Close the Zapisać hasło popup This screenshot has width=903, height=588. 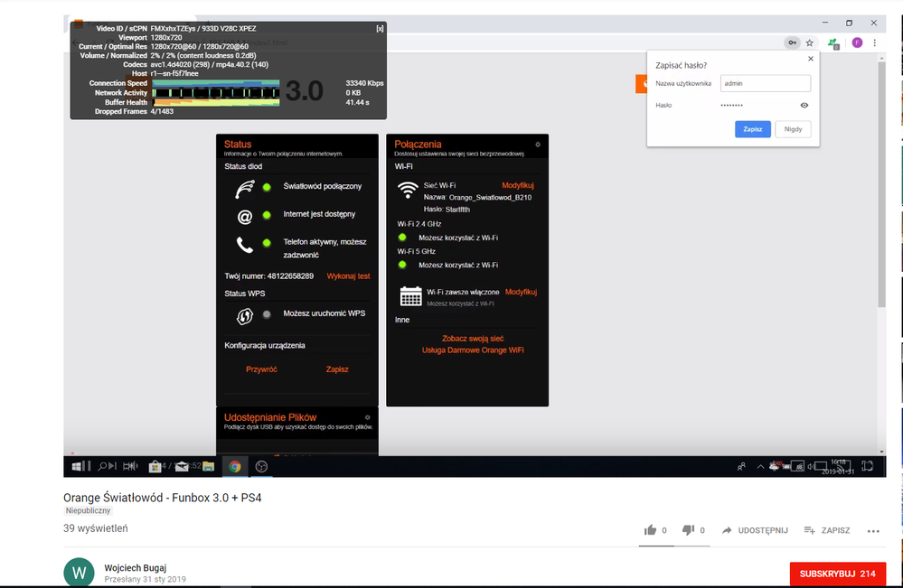811,59
